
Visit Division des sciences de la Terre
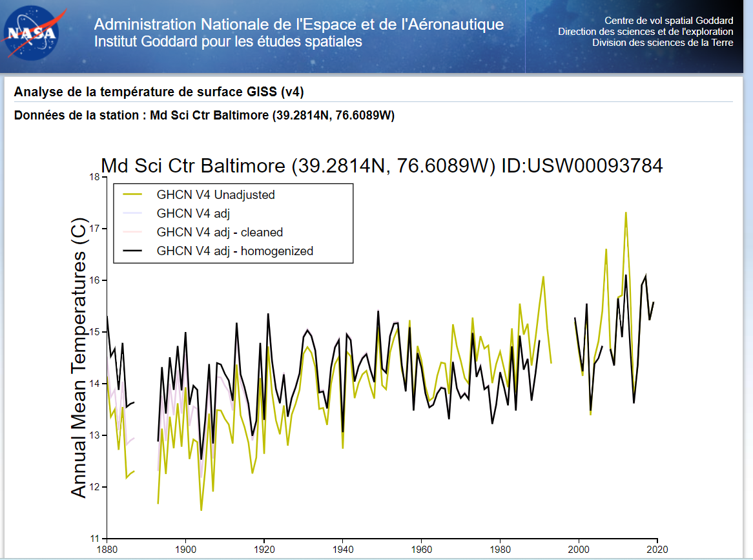[x=663, y=43]
